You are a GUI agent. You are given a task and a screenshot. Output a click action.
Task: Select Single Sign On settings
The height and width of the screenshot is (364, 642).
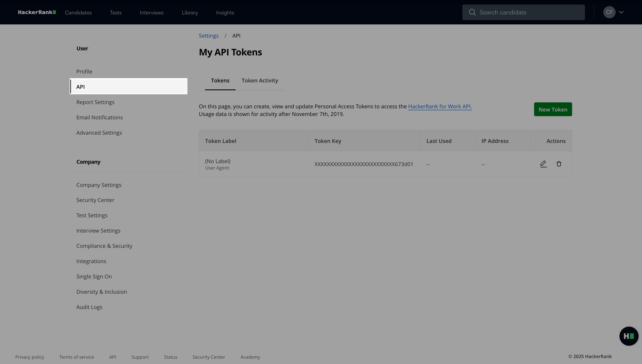94,277
